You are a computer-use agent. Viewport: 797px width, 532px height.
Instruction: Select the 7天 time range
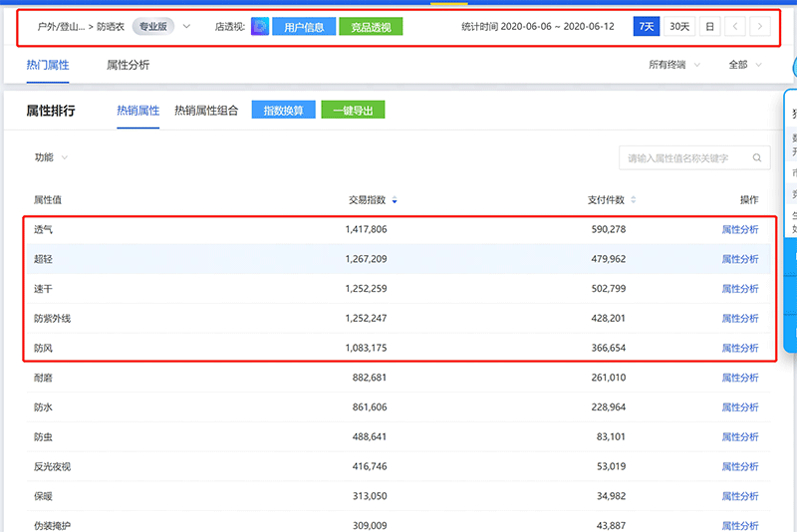pyautogui.click(x=646, y=27)
